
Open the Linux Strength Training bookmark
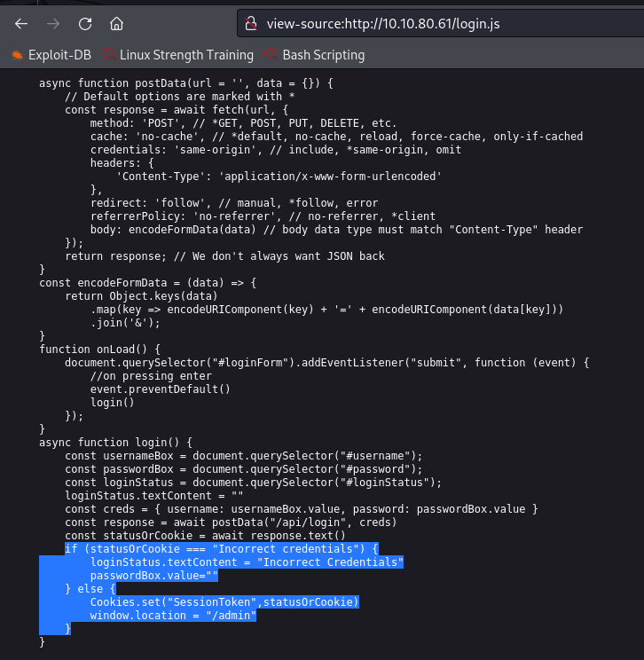[186, 55]
